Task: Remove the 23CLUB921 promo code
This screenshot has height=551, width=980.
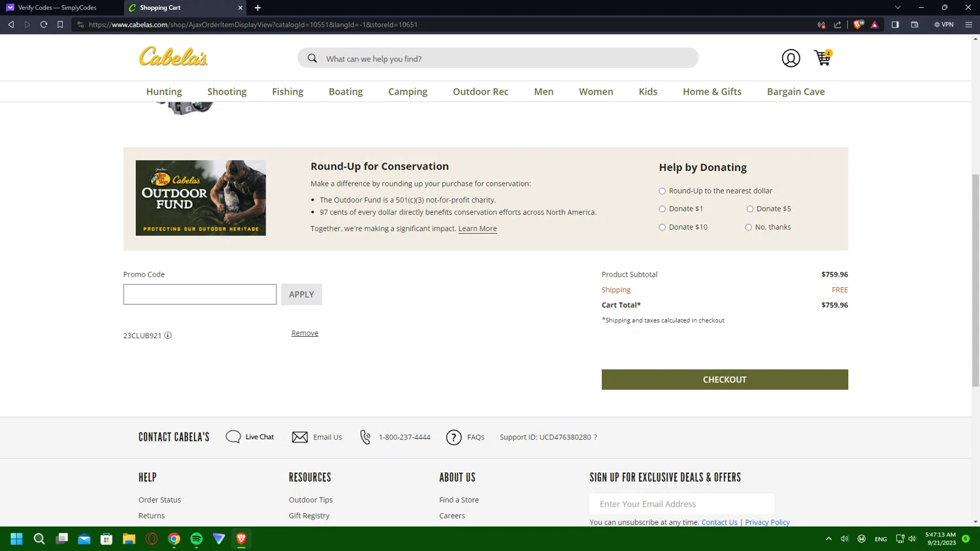Action: [x=304, y=333]
